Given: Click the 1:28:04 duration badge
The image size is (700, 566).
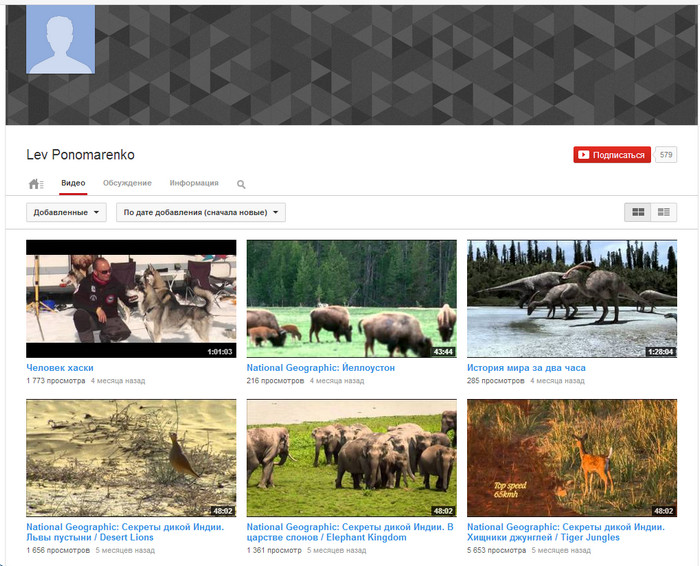Looking at the screenshot, I should pos(661,352).
